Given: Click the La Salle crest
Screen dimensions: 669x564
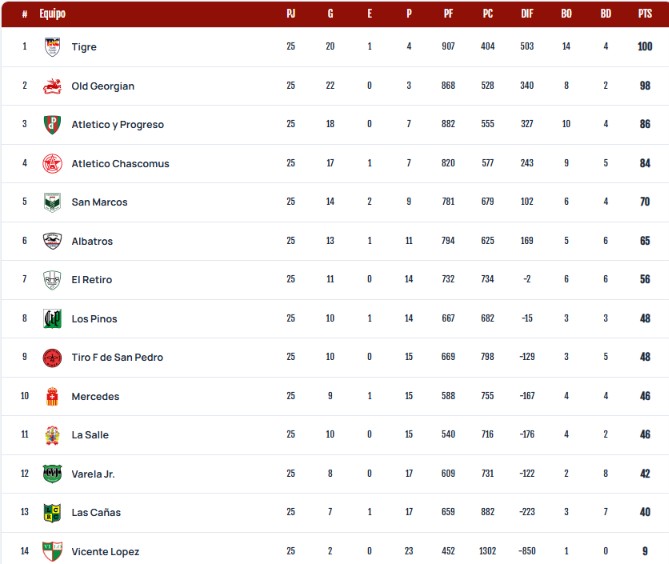Looking at the screenshot, I should (x=52, y=435).
